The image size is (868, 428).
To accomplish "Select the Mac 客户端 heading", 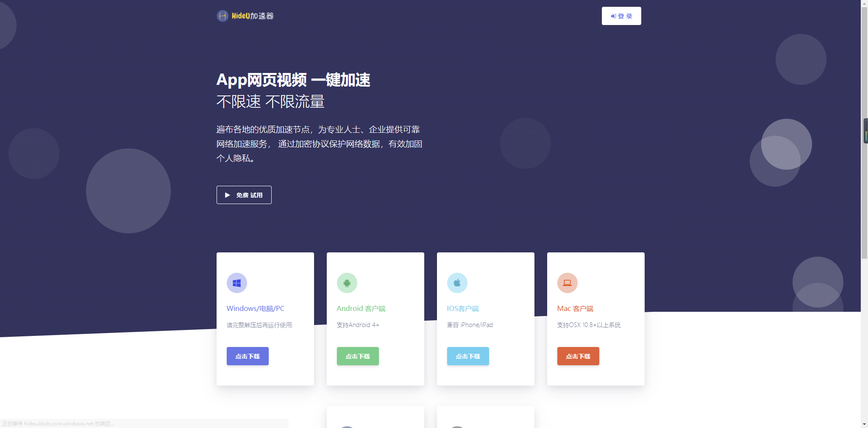I will tap(575, 308).
